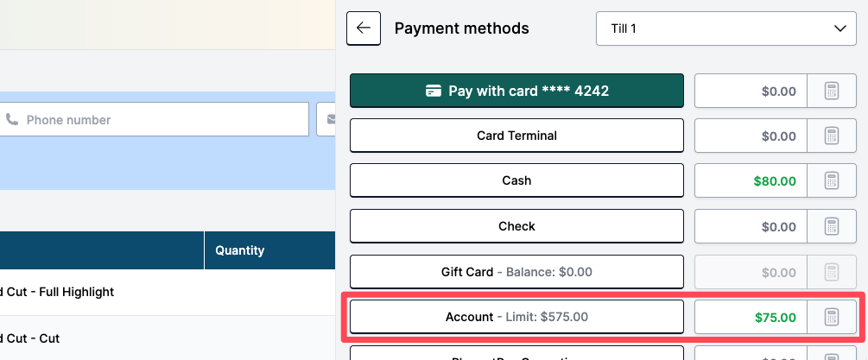Click the Check amount field
The width and height of the screenshot is (868, 360).
[751, 226]
